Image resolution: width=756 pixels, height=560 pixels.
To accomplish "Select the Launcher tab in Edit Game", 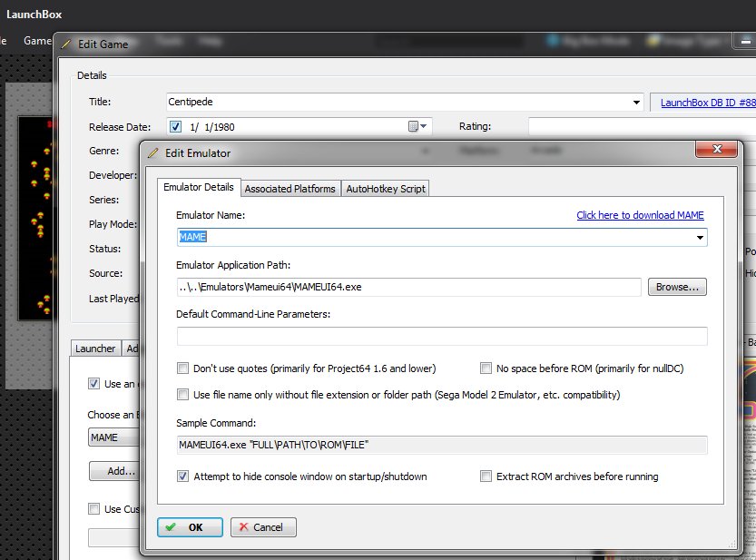I will point(95,349).
